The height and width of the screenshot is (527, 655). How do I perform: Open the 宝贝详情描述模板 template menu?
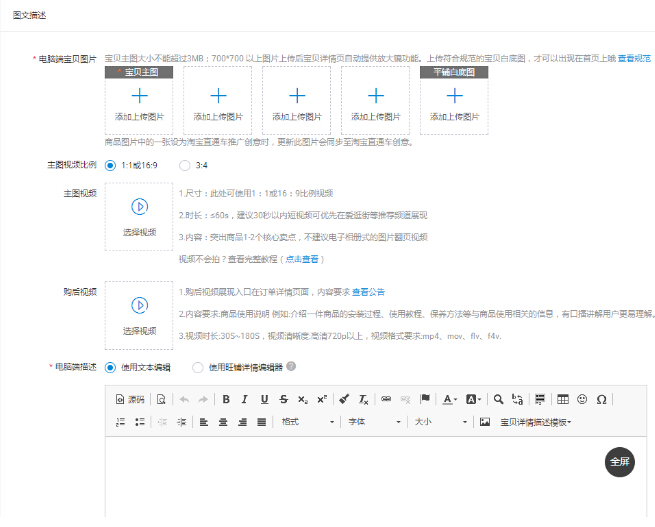pos(536,422)
